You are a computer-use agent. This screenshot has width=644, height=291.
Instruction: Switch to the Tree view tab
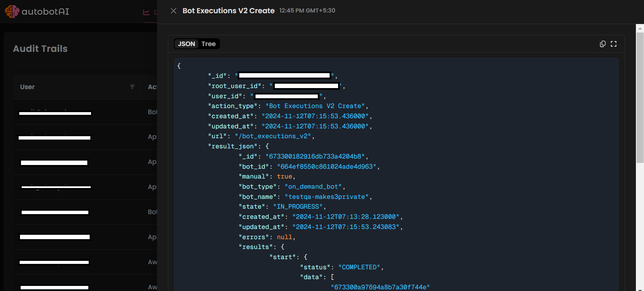coord(208,44)
